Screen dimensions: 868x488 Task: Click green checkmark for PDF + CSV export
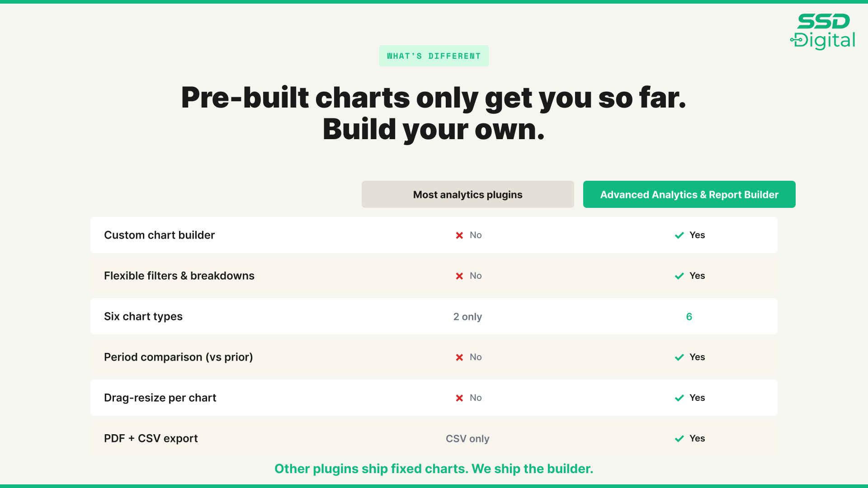(679, 439)
